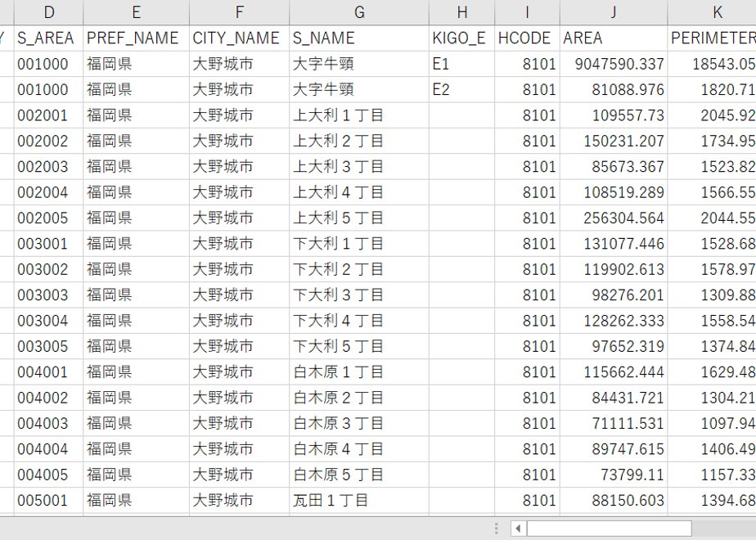Screen dimensions: 756x540
Task: Click the cell containing E2
Action: coord(462,89)
